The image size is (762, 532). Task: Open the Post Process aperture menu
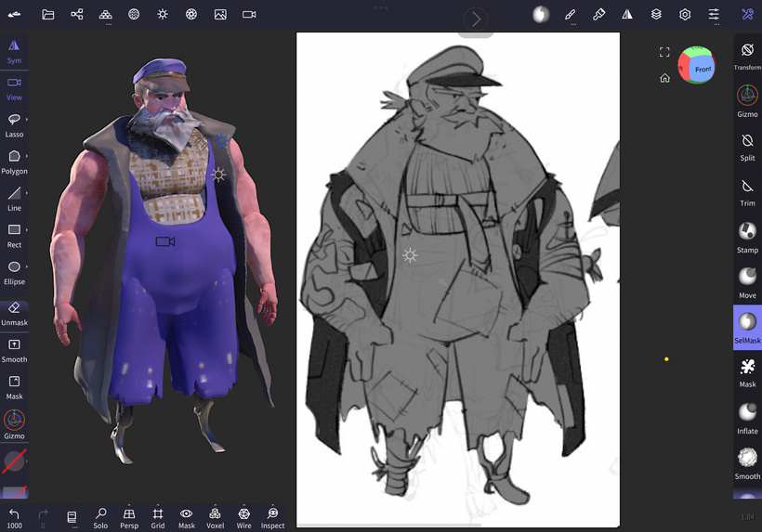coord(191,15)
